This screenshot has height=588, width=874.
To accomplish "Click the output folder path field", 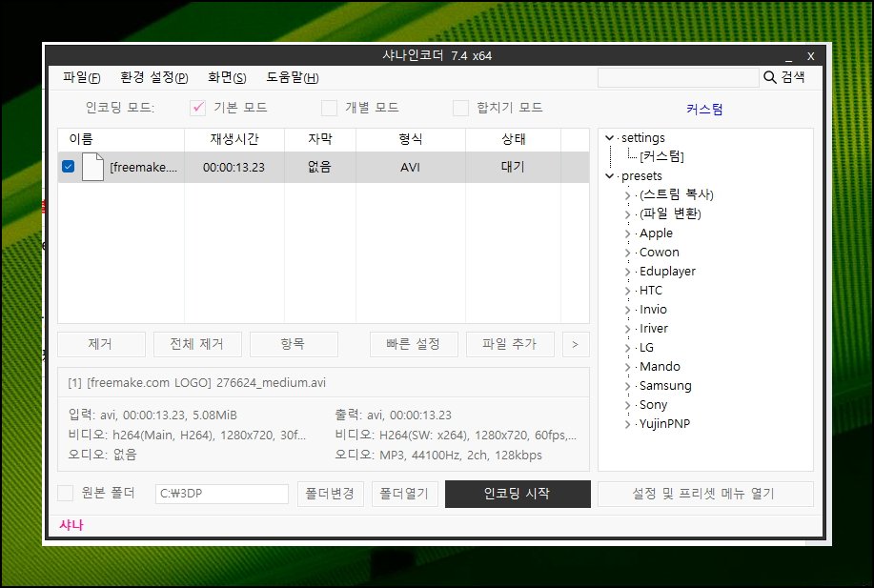I will click(222, 494).
